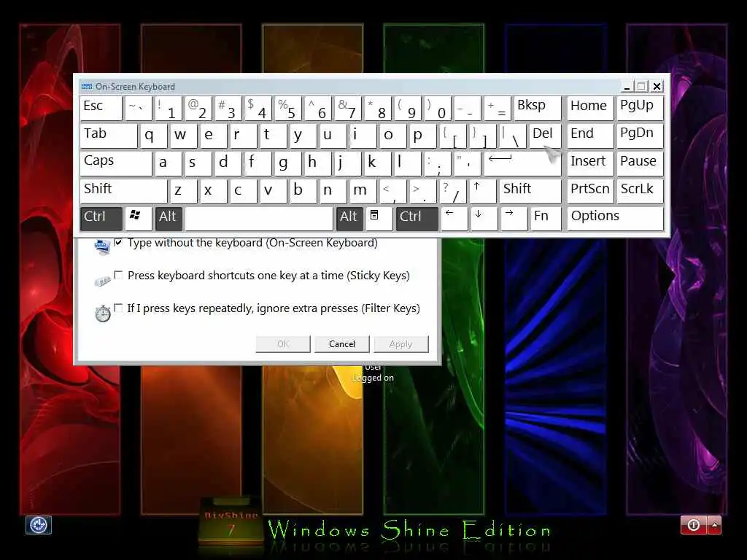Uncheck Type without the keyboard checkbox

tap(118, 242)
